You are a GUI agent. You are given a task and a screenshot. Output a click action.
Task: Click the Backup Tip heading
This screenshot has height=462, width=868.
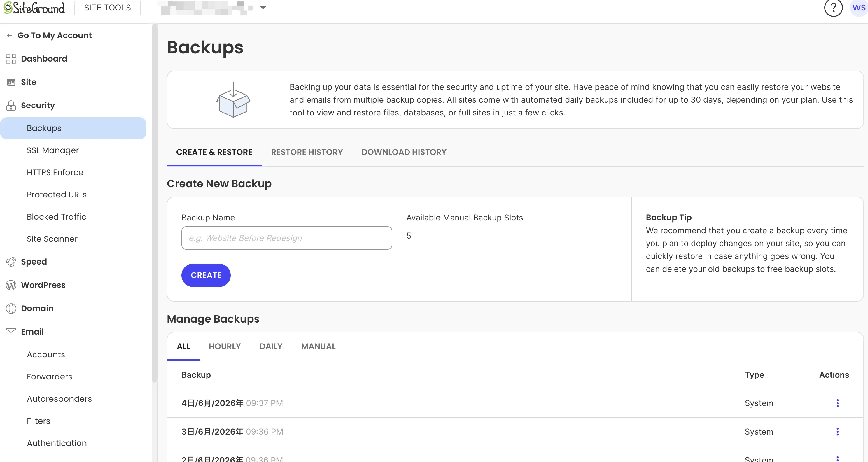(668, 217)
